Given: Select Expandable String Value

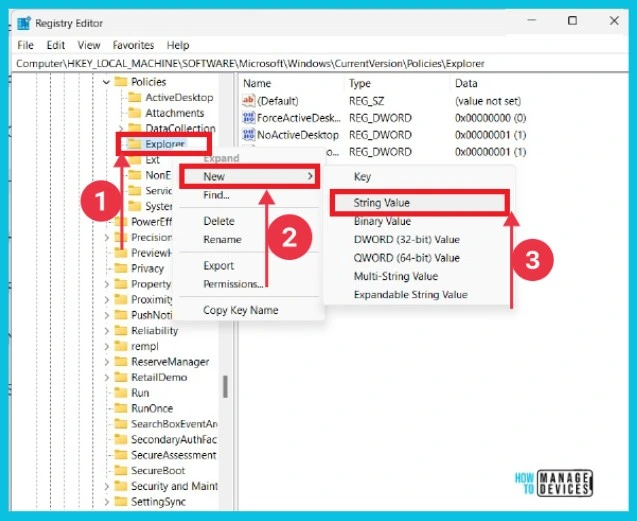Looking at the screenshot, I should click(x=411, y=295).
